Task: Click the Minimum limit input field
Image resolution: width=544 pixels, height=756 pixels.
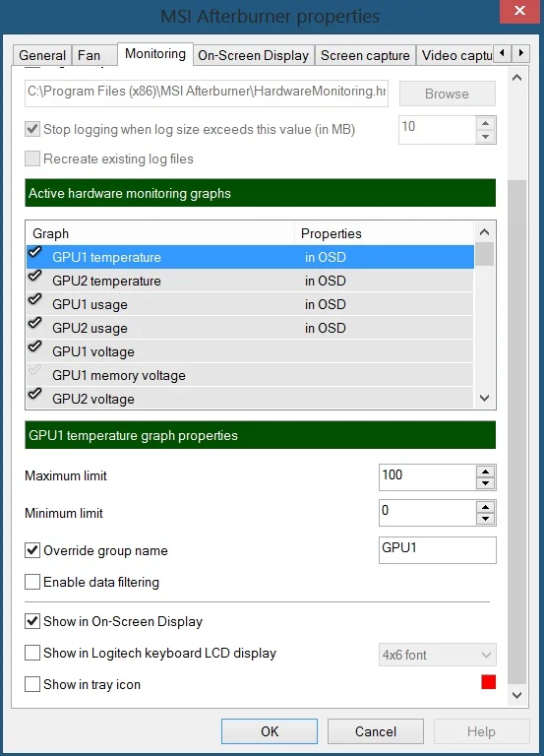Action: click(427, 513)
